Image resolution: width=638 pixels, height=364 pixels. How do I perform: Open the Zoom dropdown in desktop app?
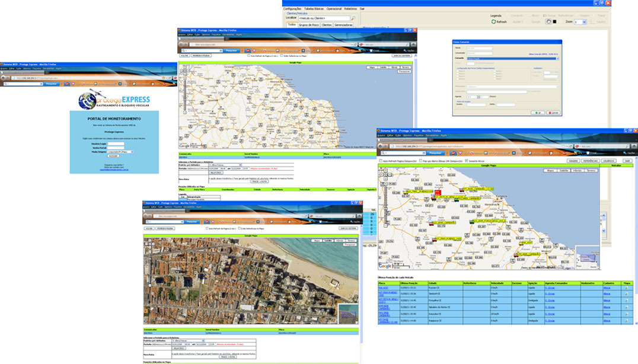tap(584, 22)
